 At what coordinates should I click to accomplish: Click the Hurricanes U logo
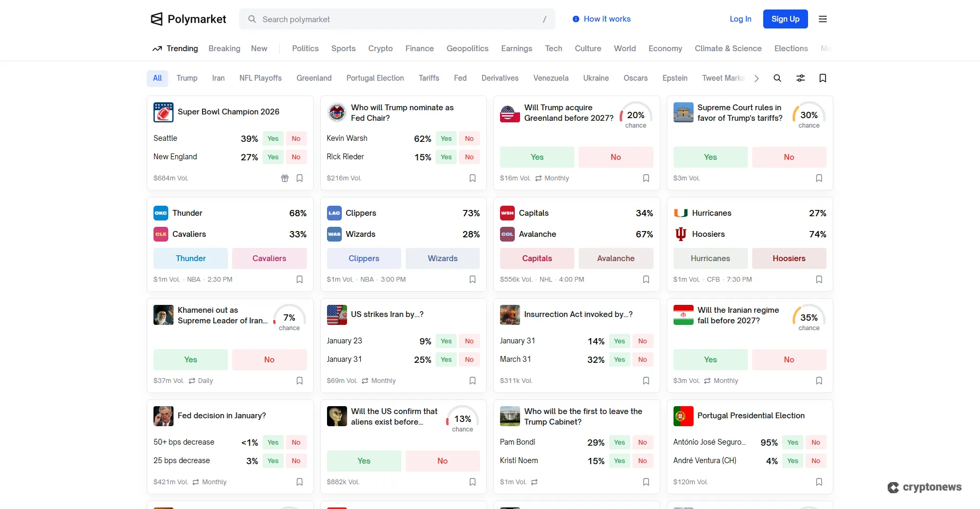(x=681, y=213)
